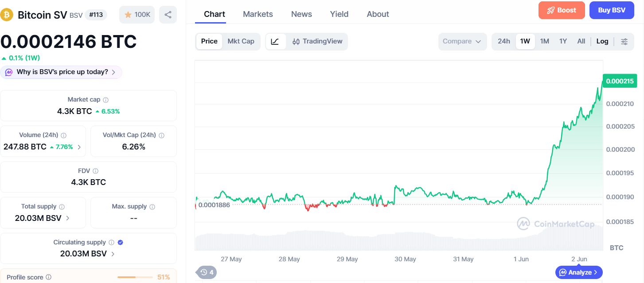Viewport: 644px width, 283px height.
Task: Switch chart to TradingView mode
Action: [x=317, y=41]
